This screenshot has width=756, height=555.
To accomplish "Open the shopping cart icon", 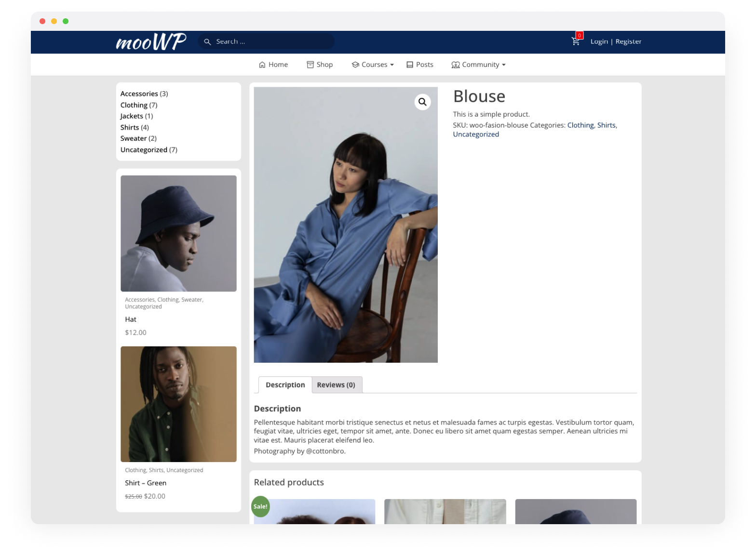I will (576, 41).
